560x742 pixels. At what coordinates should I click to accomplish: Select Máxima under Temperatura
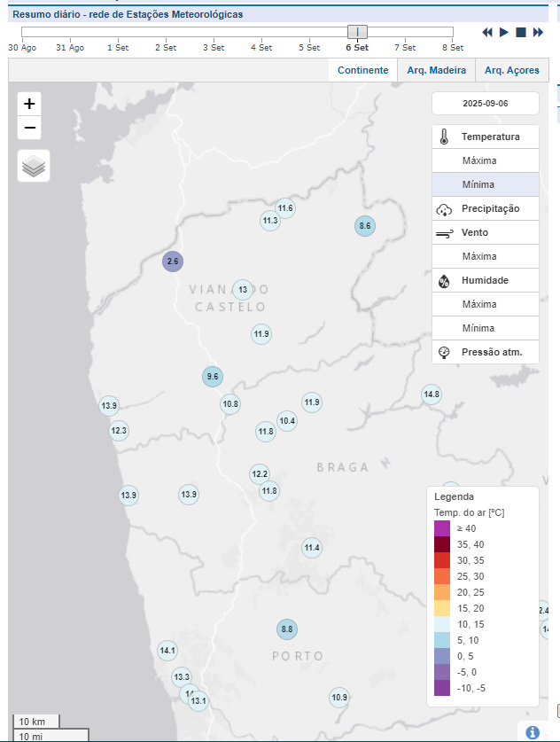coord(486,160)
